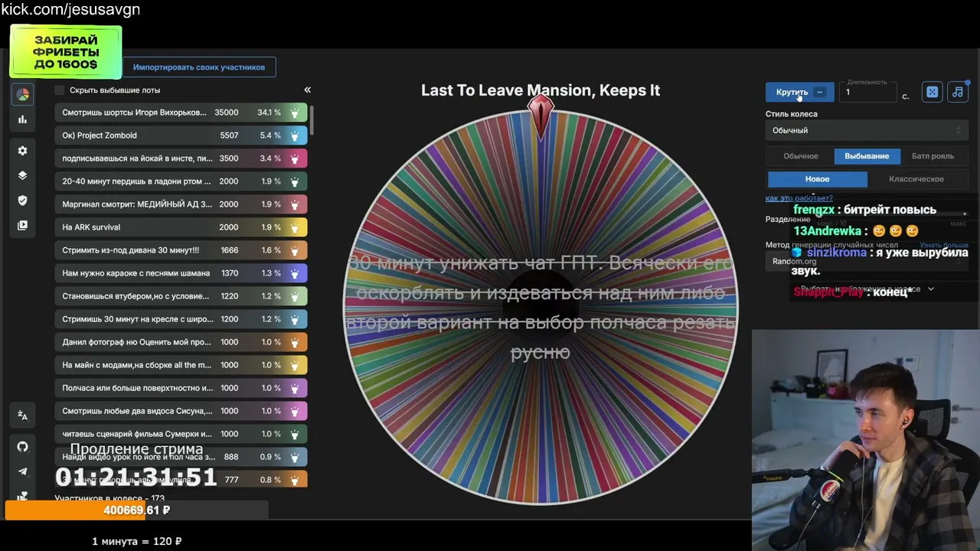This screenshot has height=551, width=980.
Task: Switch to the Выбывание mode tab
Action: click(x=867, y=156)
